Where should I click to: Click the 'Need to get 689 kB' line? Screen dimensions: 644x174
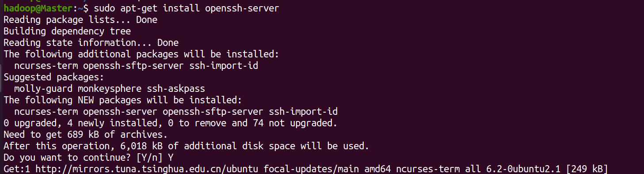click(86, 135)
